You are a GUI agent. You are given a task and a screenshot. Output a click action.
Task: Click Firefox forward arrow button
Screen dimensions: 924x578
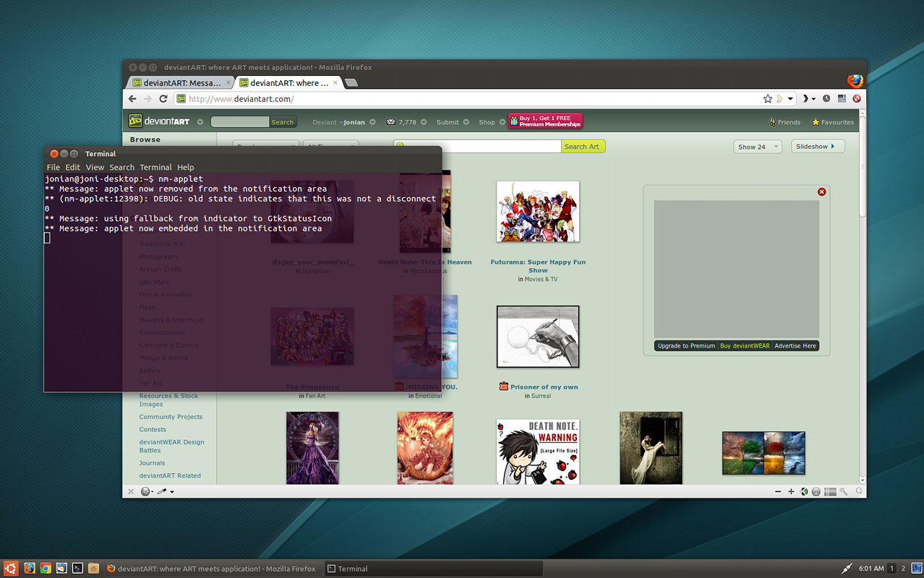pyautogui.click(x=148, y=99)
